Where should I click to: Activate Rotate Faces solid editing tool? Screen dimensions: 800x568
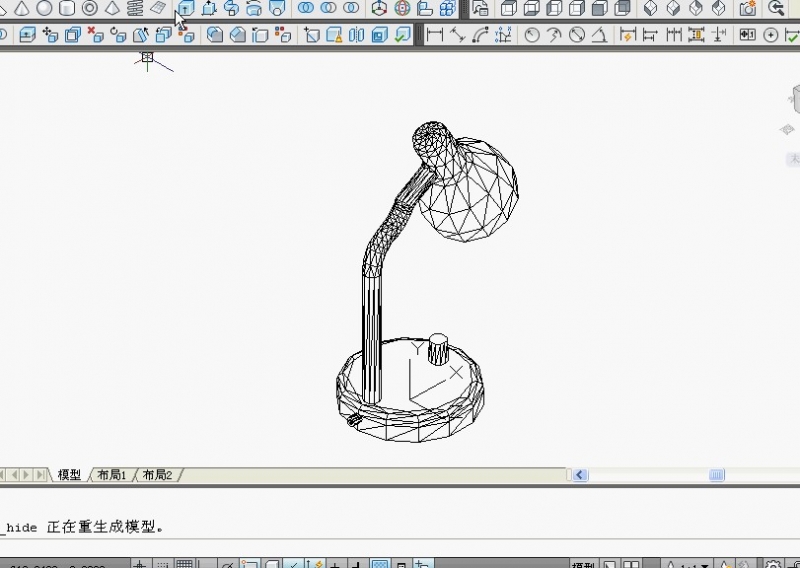click(x=118, y=35)
